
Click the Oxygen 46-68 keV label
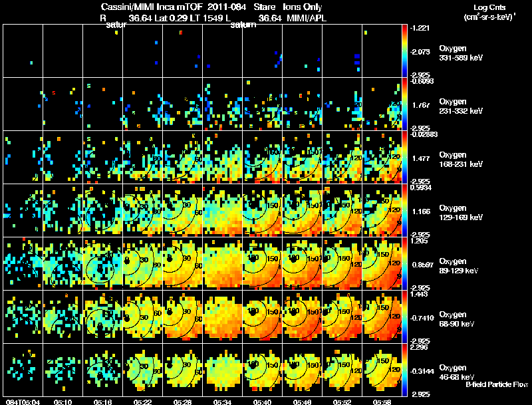click(x=457, y=372)
